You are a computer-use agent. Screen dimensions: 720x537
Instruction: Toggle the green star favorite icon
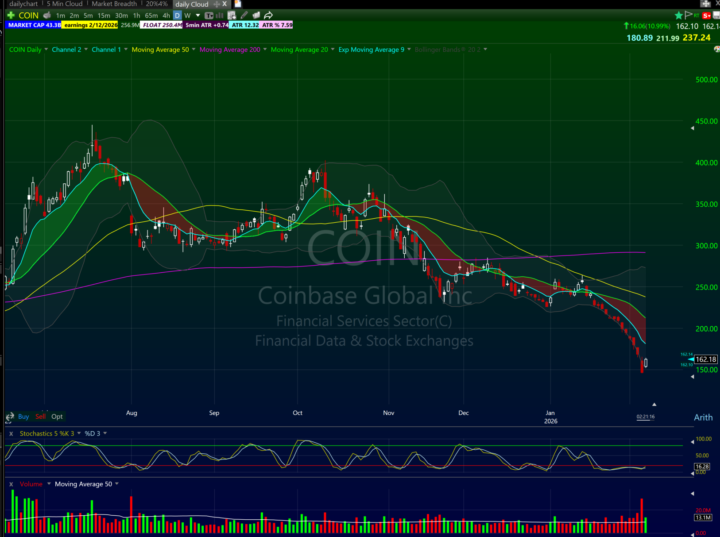click(679, 16)
